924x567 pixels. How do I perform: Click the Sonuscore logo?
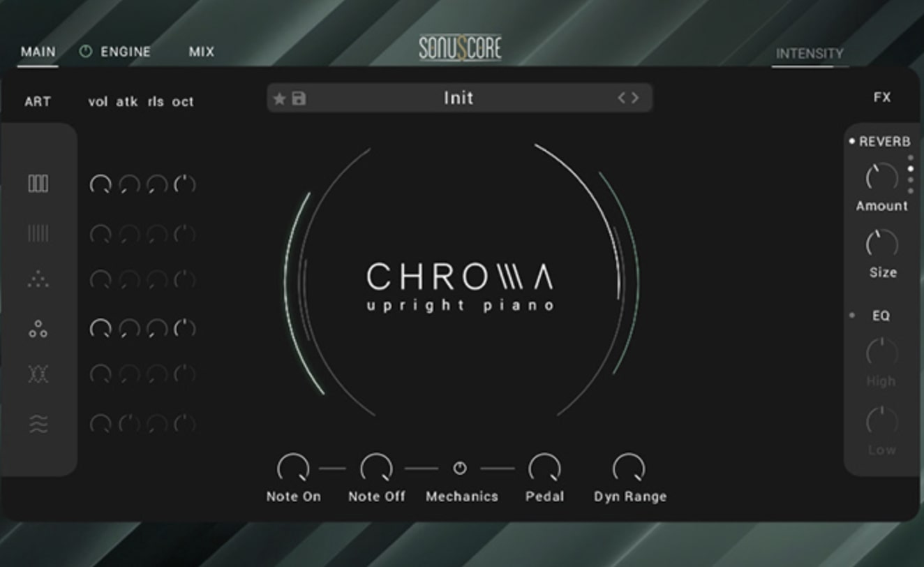(x=460, y=48)
